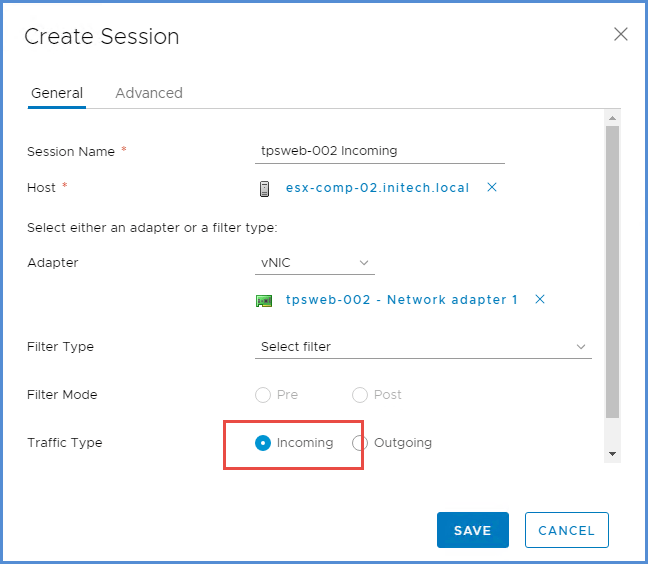Remove the esx-comp-02.initech.local host

(x=491, y=188)
